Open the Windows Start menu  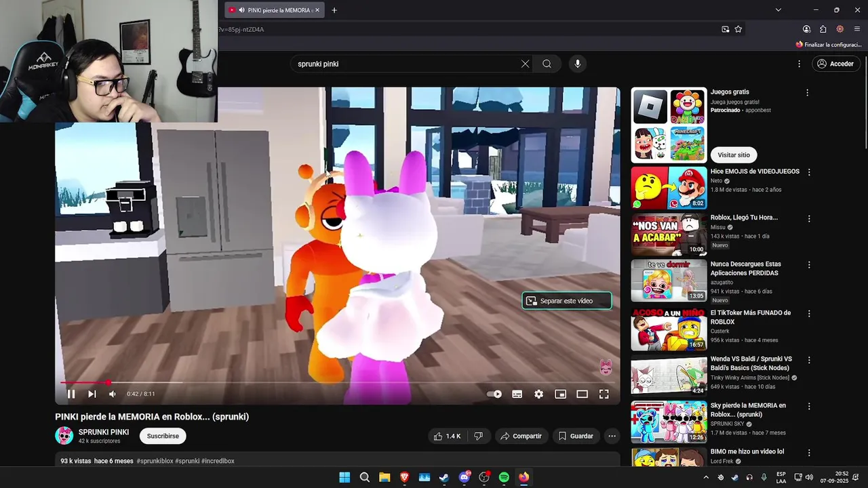point(344,477)
